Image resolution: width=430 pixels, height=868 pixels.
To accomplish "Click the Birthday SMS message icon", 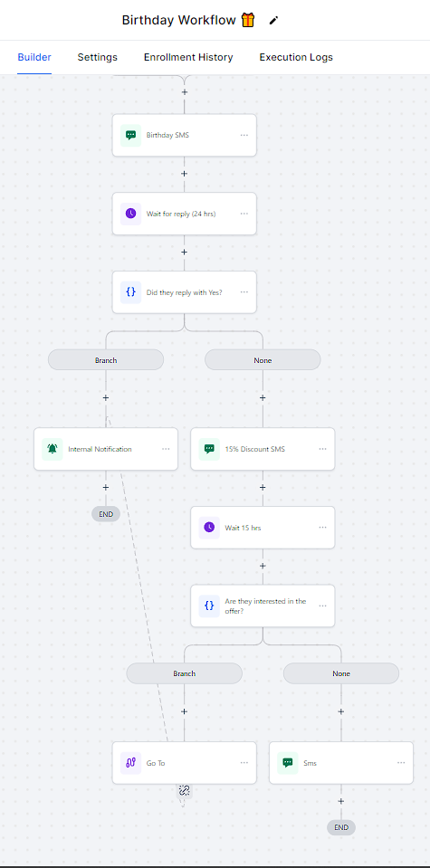I will tap(130, 135).
